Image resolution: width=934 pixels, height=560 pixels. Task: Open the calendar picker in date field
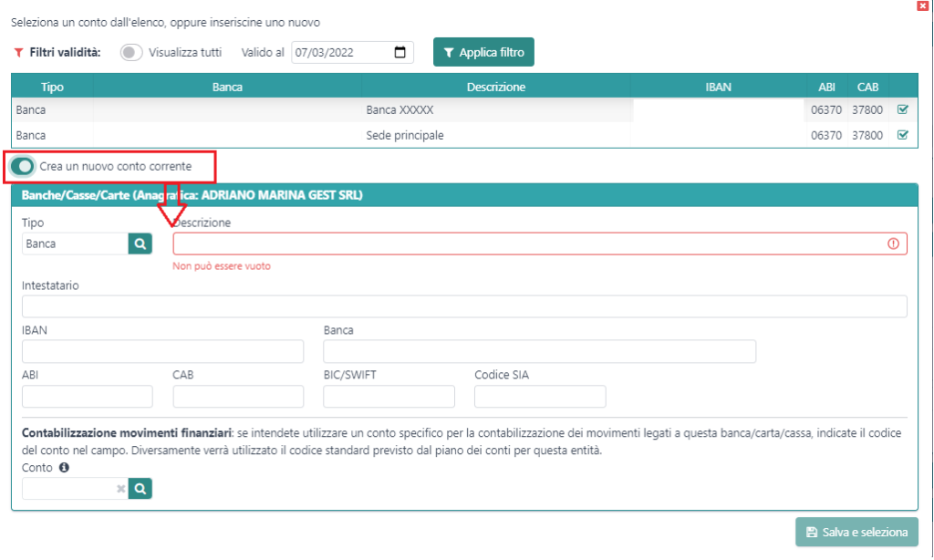400,53
